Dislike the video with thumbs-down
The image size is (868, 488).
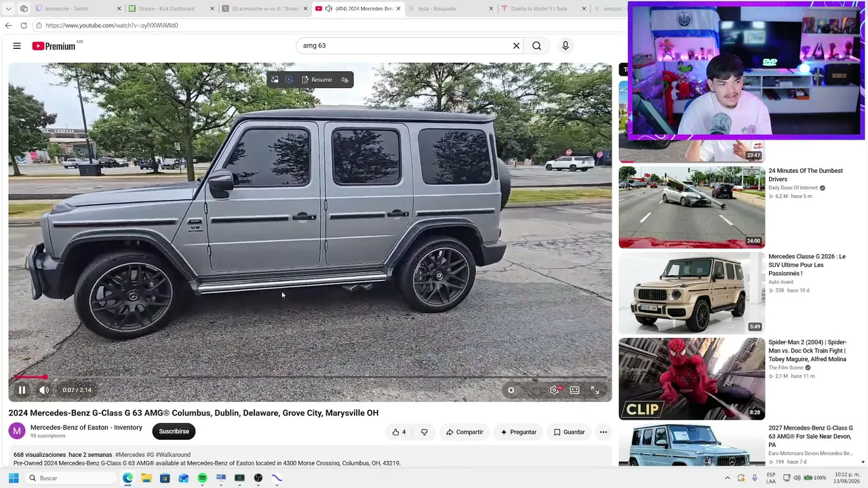tap(425, 432)
